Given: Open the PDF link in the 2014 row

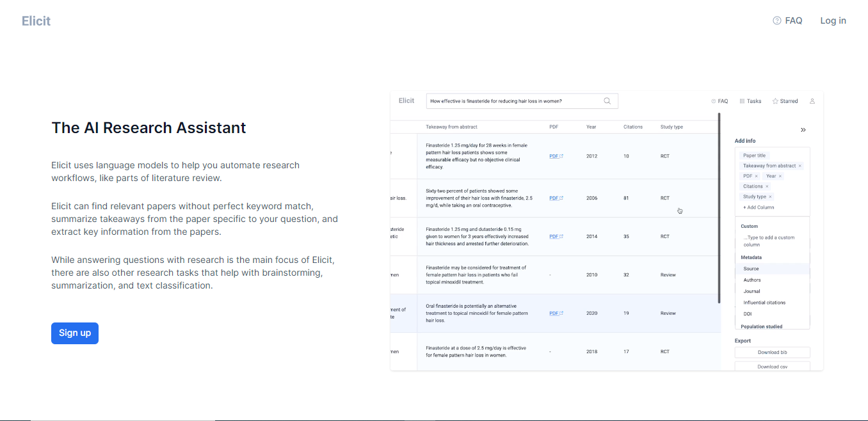Looking at the screenshot, I should pyautogui.click(x=556, y=237).
